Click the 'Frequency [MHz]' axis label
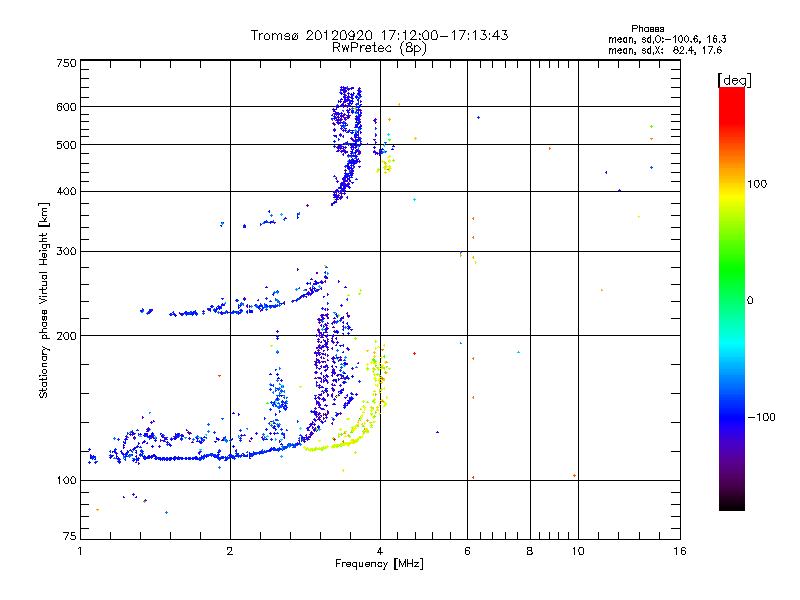 379,564
